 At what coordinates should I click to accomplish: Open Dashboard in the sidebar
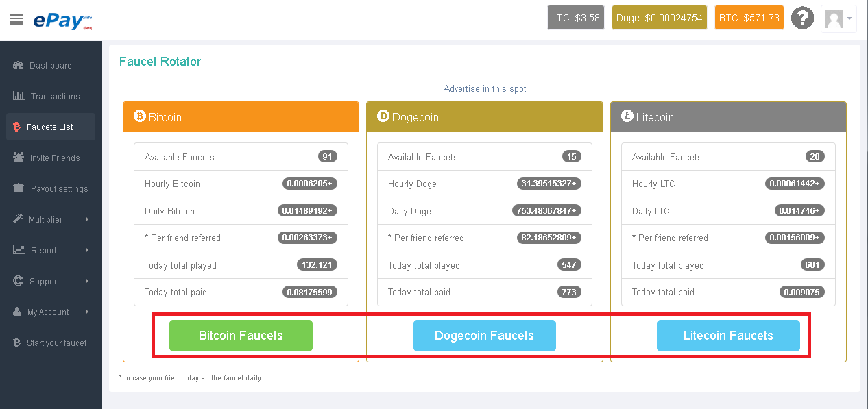point(51,66)
